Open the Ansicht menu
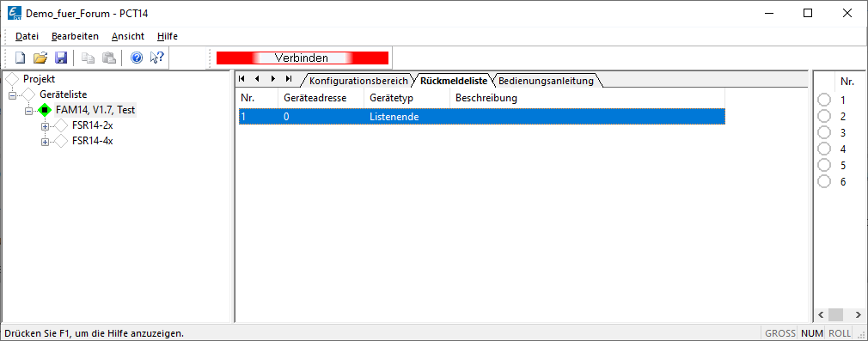Screen dimensions: 868x341 click(128, 37)
